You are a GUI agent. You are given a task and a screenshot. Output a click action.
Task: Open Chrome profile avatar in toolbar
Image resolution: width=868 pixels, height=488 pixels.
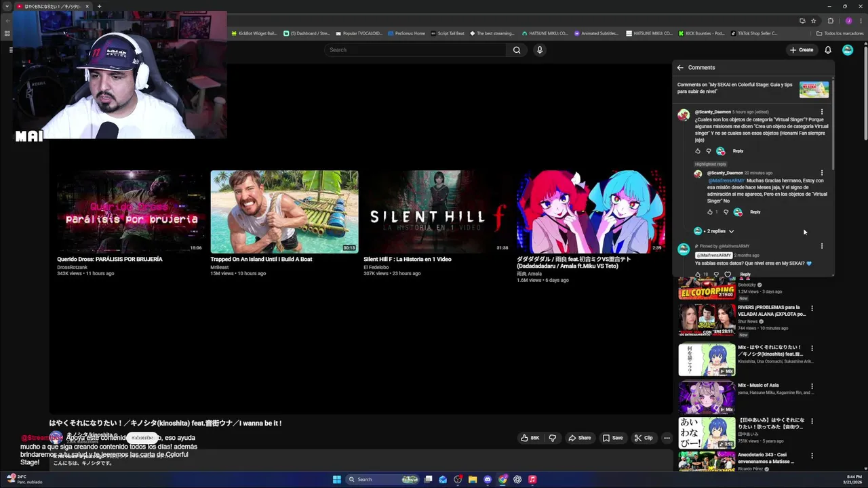[848, 20]
